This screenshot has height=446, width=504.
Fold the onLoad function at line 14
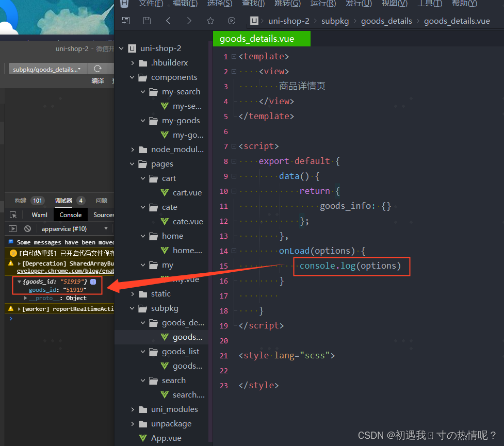coord(234,251)
